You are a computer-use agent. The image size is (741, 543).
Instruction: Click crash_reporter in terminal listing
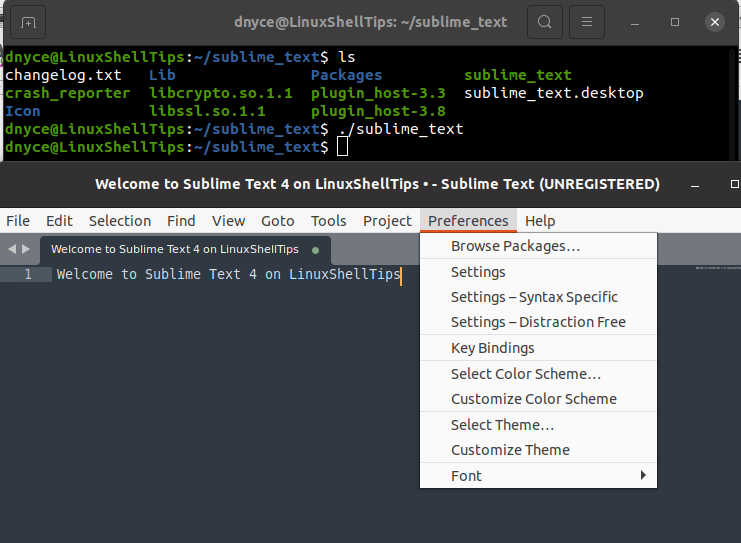click(67, 93)
